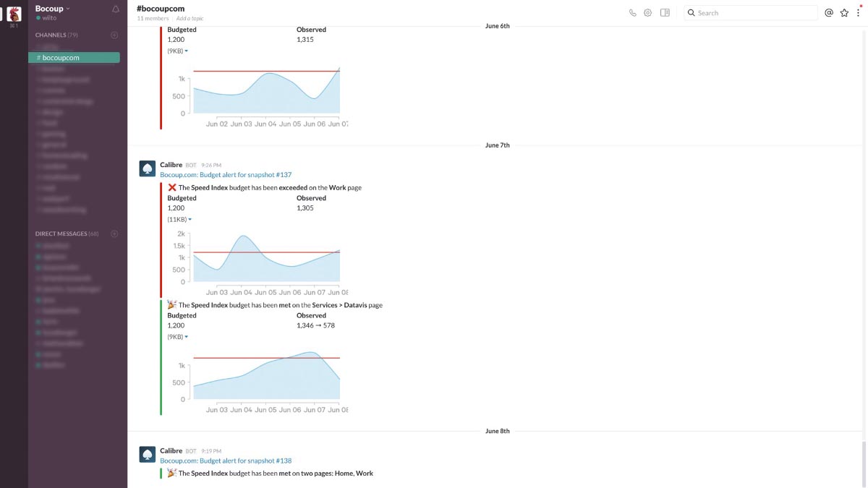Start a call with phone icon
Image resolution: width=868 pixels, height=488 pixels.
point(633,12)
